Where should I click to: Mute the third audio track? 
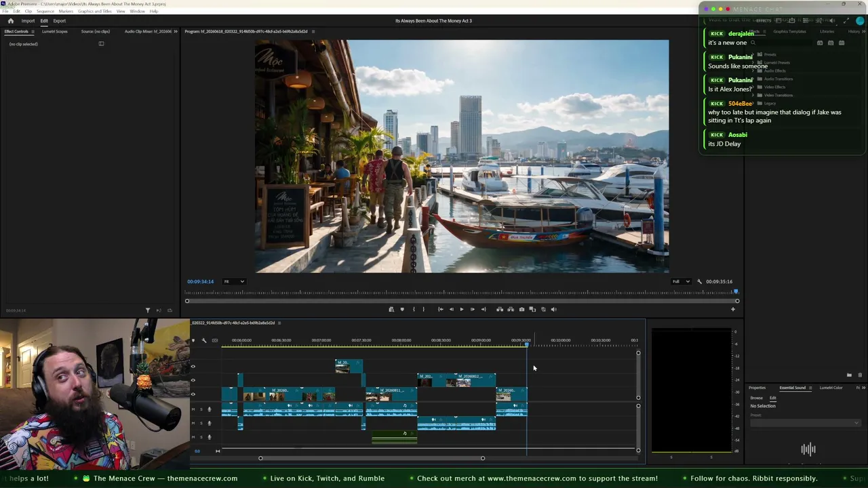pyautogui.click(x=193, y=436)
